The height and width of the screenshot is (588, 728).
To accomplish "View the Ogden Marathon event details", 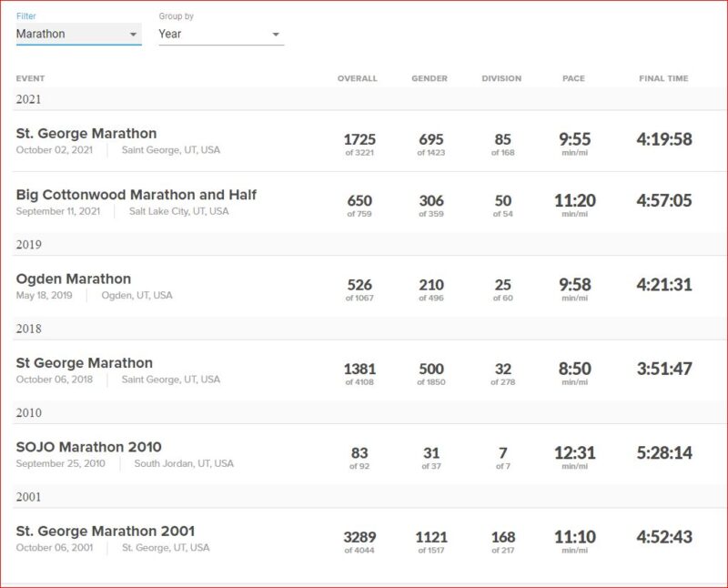I will 73,277.
